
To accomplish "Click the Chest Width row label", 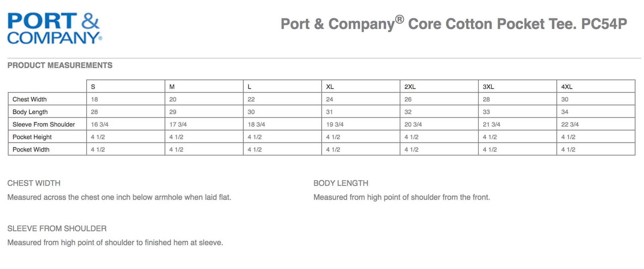I will 30,99.
